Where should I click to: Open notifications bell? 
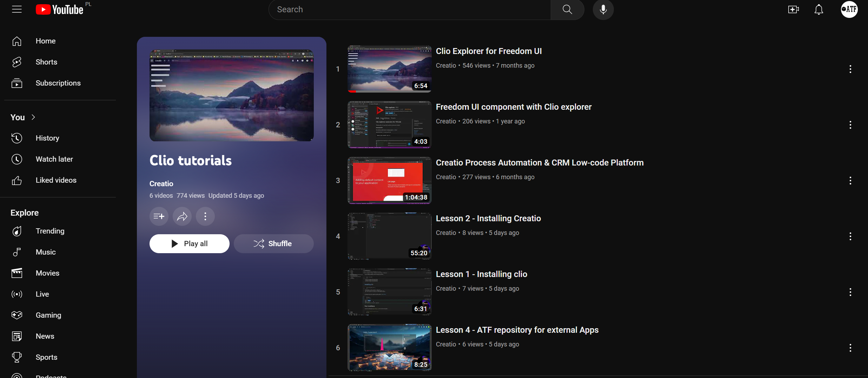coord(819,9)
